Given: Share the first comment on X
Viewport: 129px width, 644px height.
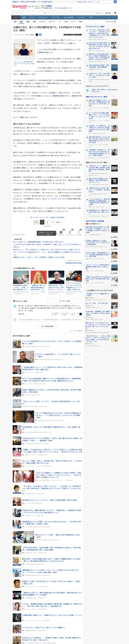Looking at the screenshot, I should tap(80, 314).
